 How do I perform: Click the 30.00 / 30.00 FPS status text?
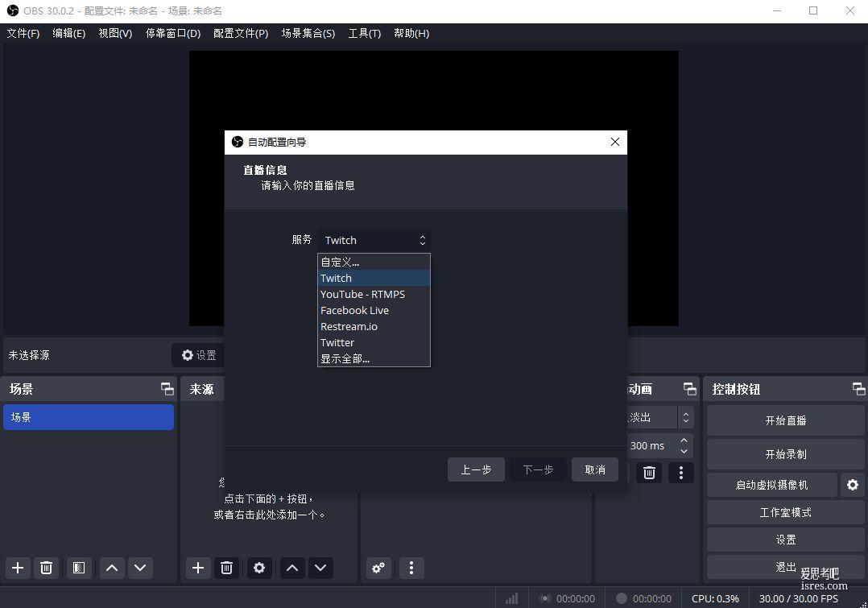799,598
